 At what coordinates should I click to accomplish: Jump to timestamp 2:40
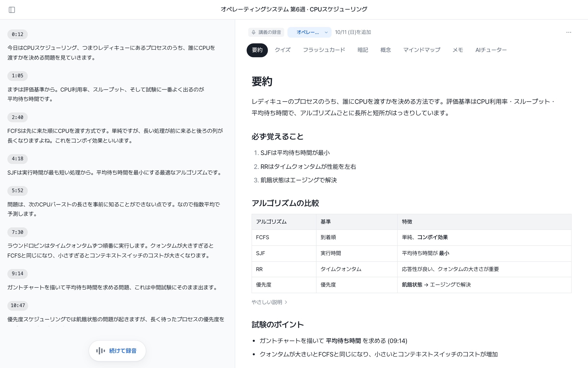pos(17,117)
